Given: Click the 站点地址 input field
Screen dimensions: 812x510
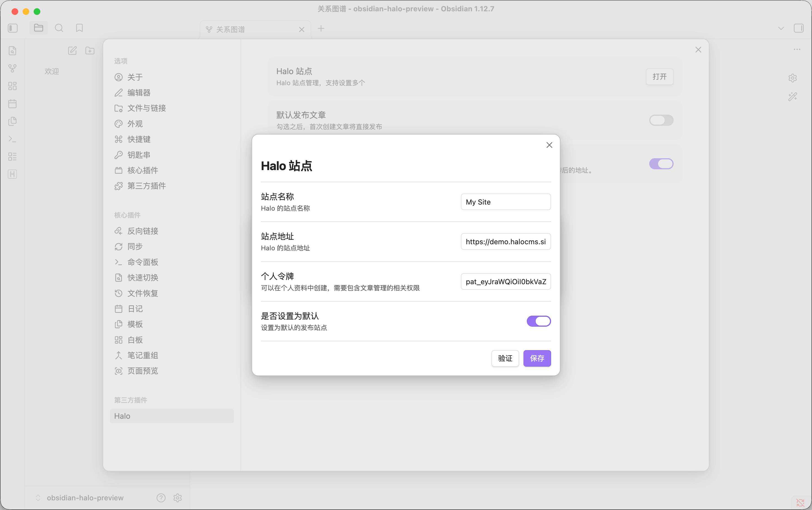Looking at the screenshot, I should [506, 242].
